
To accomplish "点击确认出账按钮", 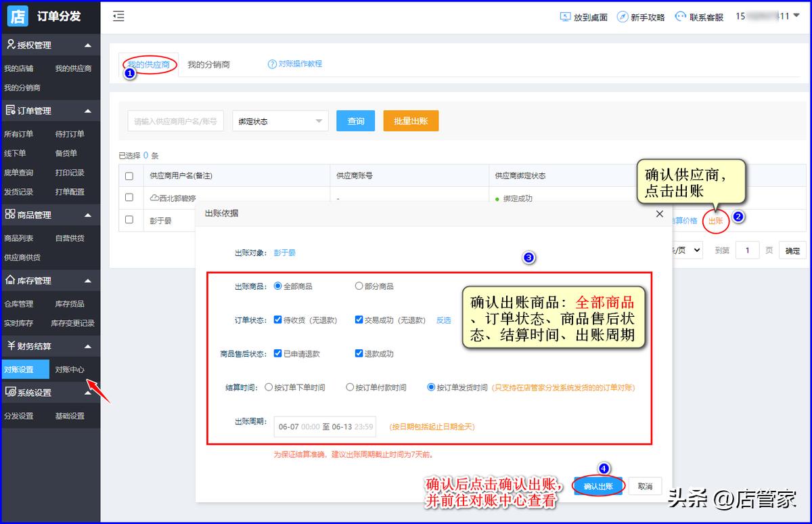I will pos(597,486).
